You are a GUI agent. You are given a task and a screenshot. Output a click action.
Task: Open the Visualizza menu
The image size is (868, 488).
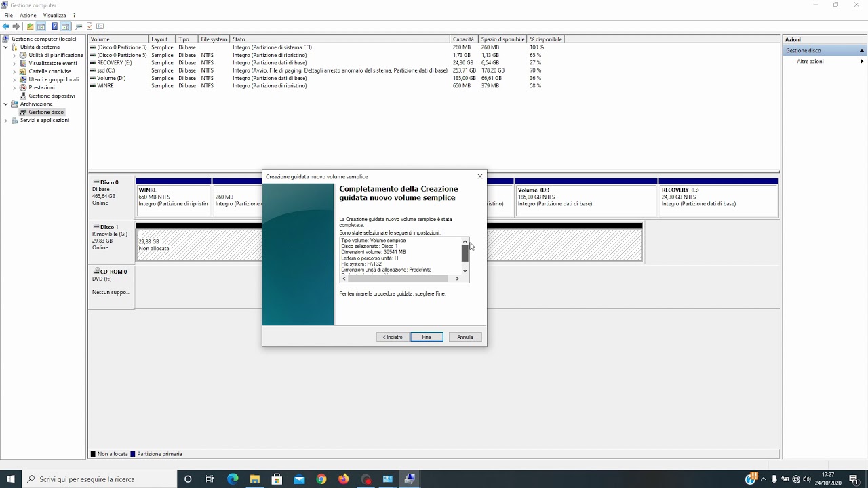pos(55,15)
